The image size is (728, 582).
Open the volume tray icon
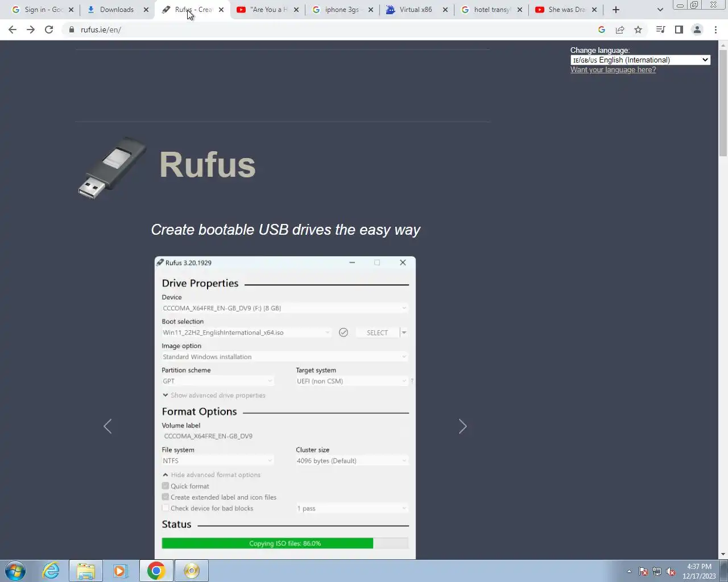coord(671,572)
